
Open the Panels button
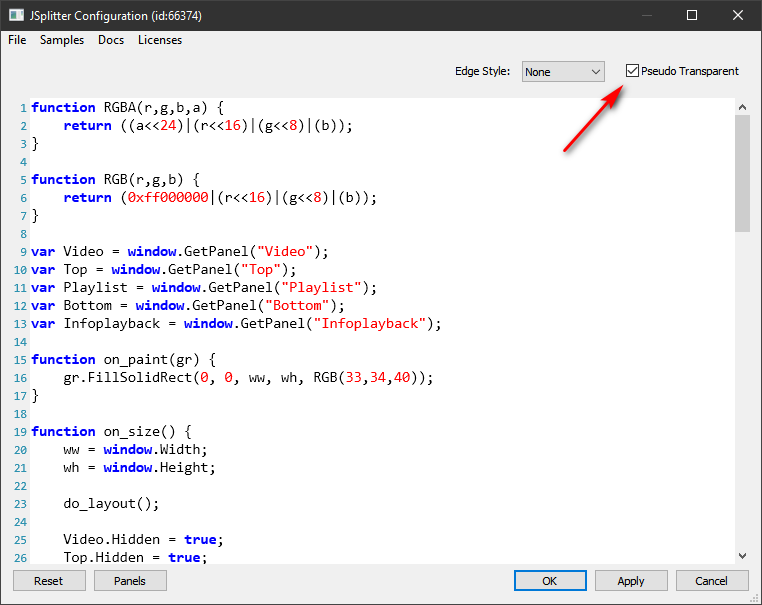point(130,581)
